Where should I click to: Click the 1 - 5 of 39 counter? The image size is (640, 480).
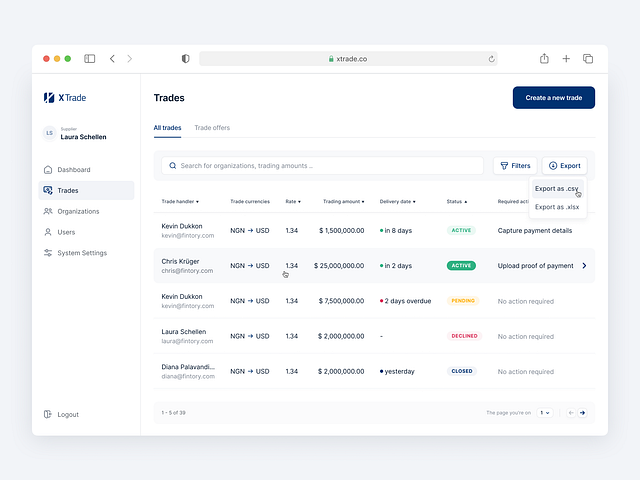pos(173,413)
